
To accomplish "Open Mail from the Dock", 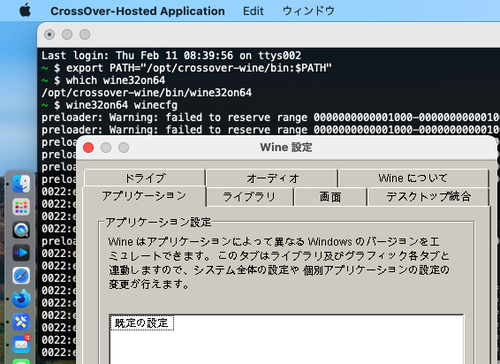I will click(x=21, y=344).
